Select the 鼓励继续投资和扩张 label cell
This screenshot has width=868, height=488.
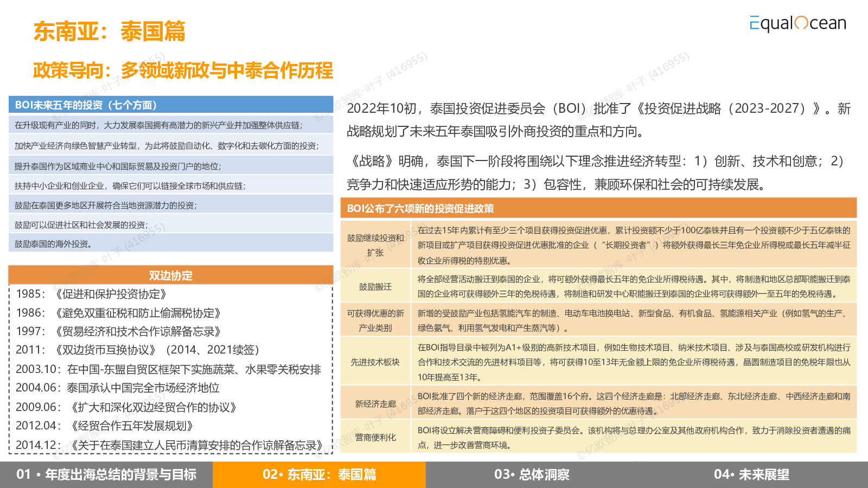click(x=375, y=245)
